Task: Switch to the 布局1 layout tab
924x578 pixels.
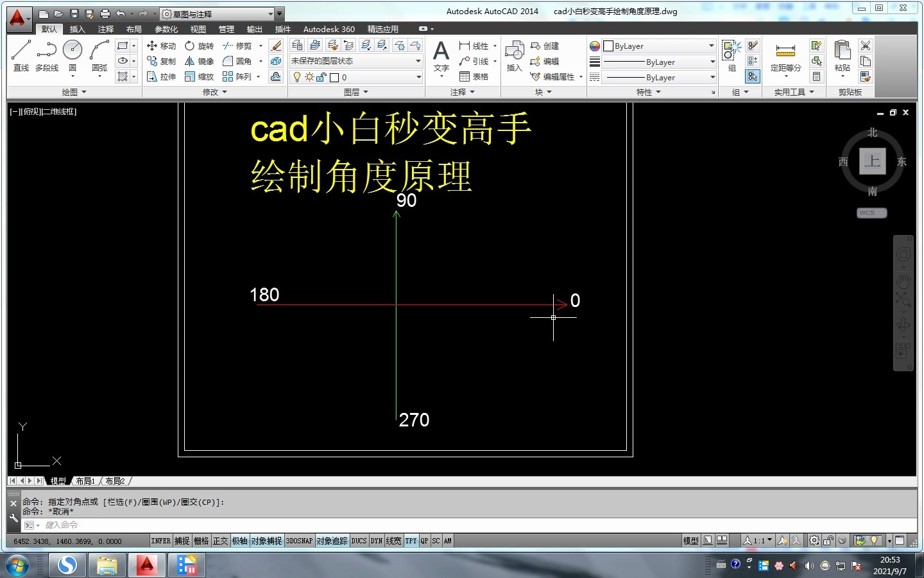Action: [x=85, y=480]
